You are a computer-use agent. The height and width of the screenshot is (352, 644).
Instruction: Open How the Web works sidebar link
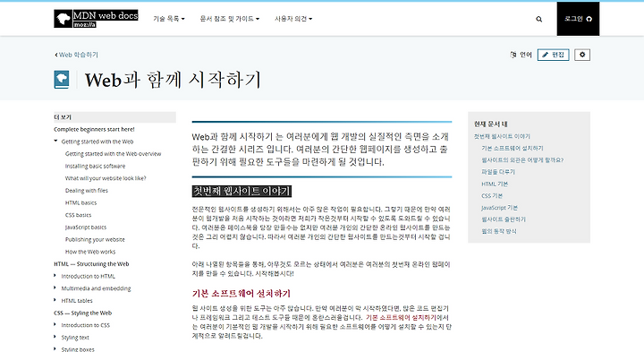(90, 252)
